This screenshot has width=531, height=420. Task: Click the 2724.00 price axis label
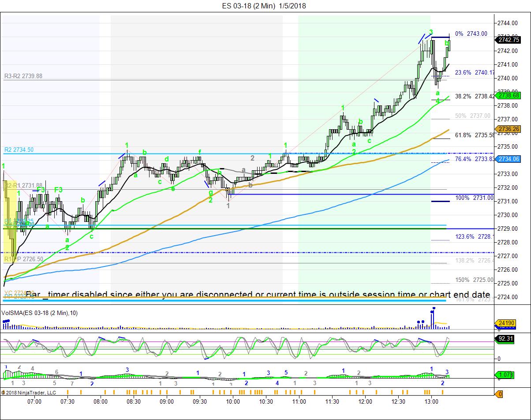507,297
